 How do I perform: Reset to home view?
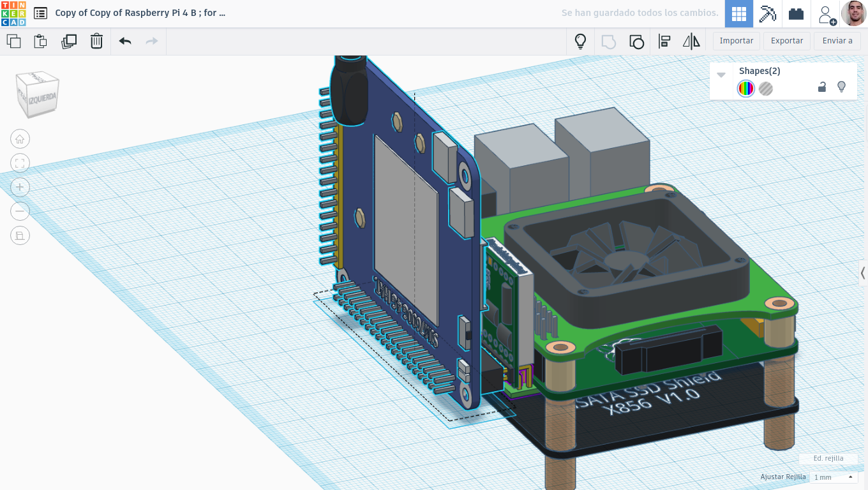click(x=20, y=139)
